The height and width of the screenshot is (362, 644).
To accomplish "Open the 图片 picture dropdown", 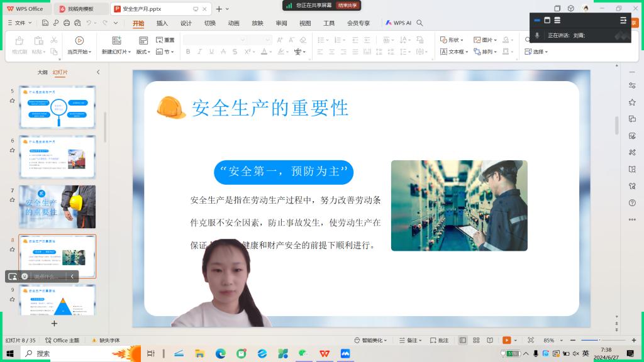I will tap(485, 40).
